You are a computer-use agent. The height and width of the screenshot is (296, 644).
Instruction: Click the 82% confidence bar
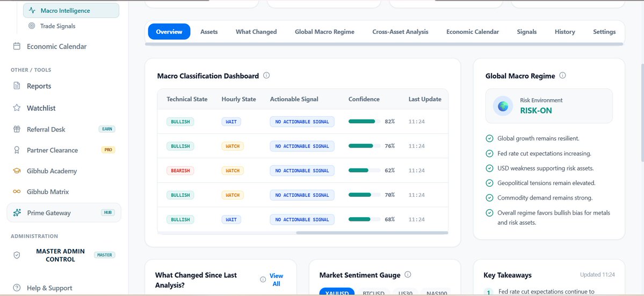(x=364, y=121)
